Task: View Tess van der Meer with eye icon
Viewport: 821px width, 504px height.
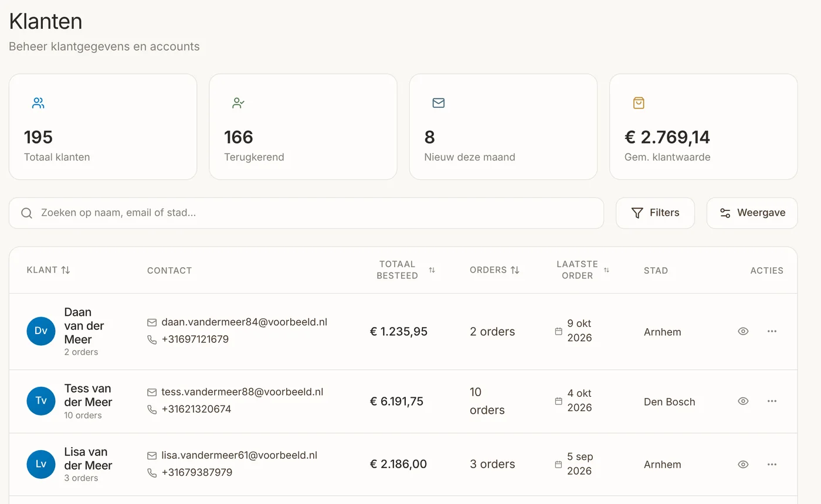Action: 743,401
